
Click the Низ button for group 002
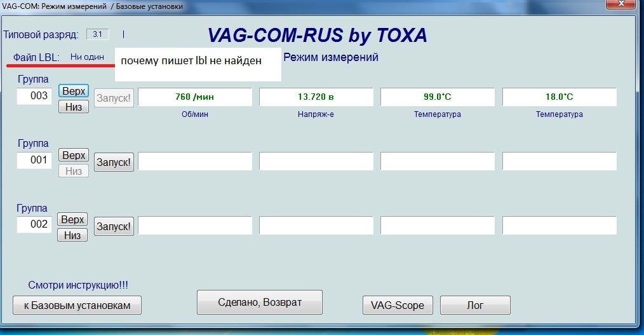coord(72,235)
